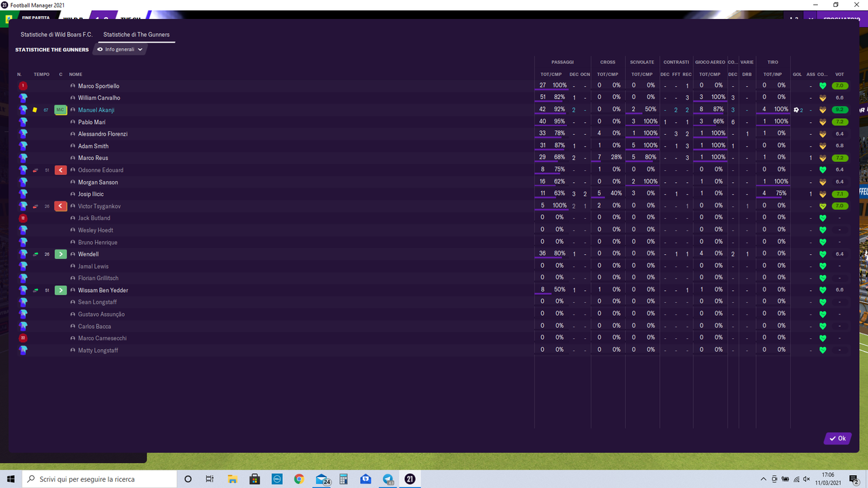Click the Florian Grillitsch row name
The width and height of the screenshot is (868, 488).
pyautogui.click(x=98, y=279)
